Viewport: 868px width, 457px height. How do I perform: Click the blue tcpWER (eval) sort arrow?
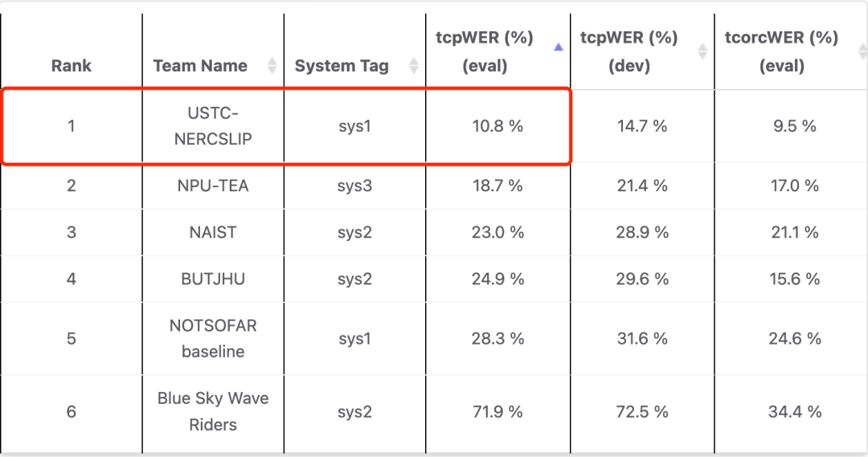(559, 48)
